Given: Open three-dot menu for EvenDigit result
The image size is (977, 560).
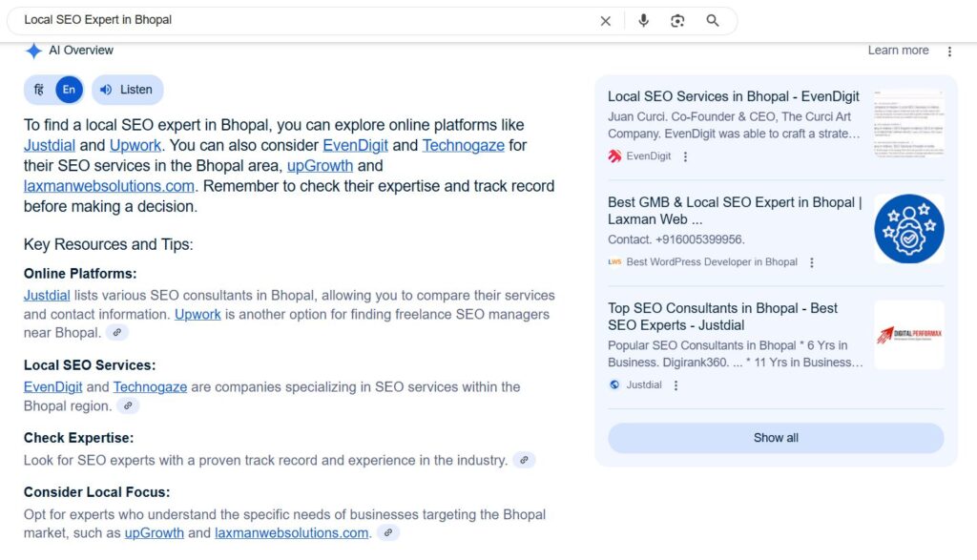Looking at the screenshot, I should [x=685, y=157].
